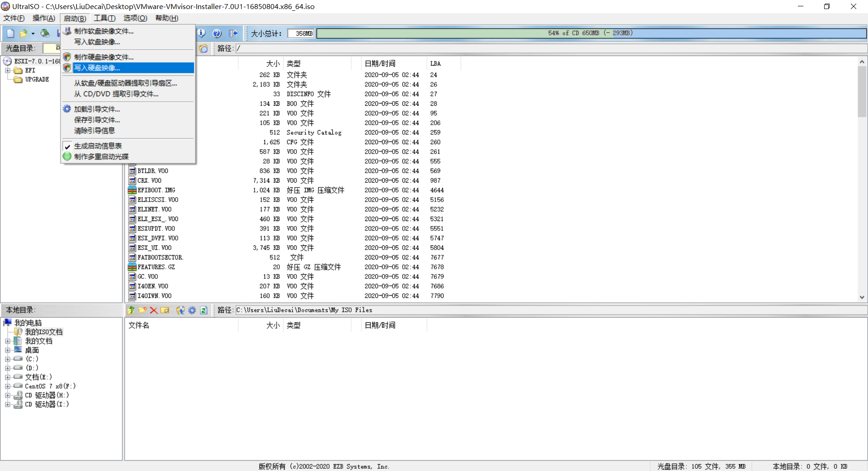This screenshot has height=471, width=868.
Task: Expand the 我的文档 tree node
Action: click(x=8, y=341)
